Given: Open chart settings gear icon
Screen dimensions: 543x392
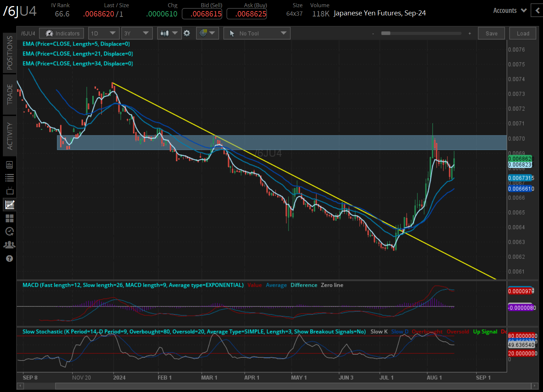Looking at the screenshot, I should pyautogui.click(x=187, y=33).
